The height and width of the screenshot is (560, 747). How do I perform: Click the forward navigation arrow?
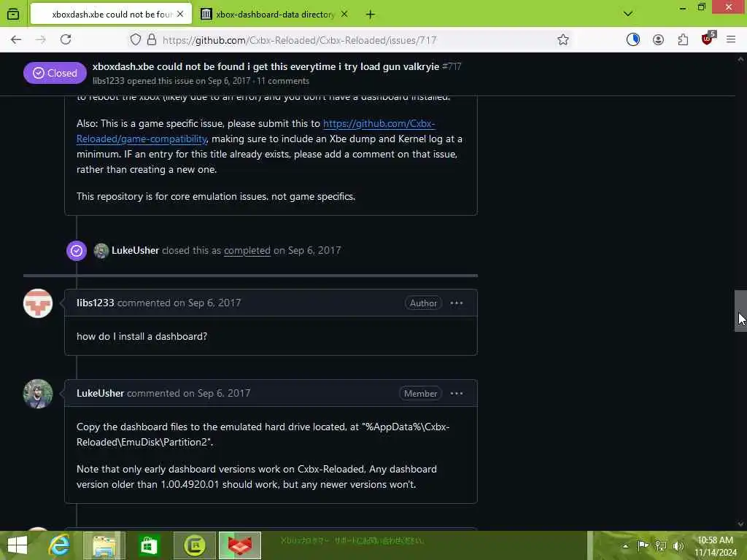(41, 40)
